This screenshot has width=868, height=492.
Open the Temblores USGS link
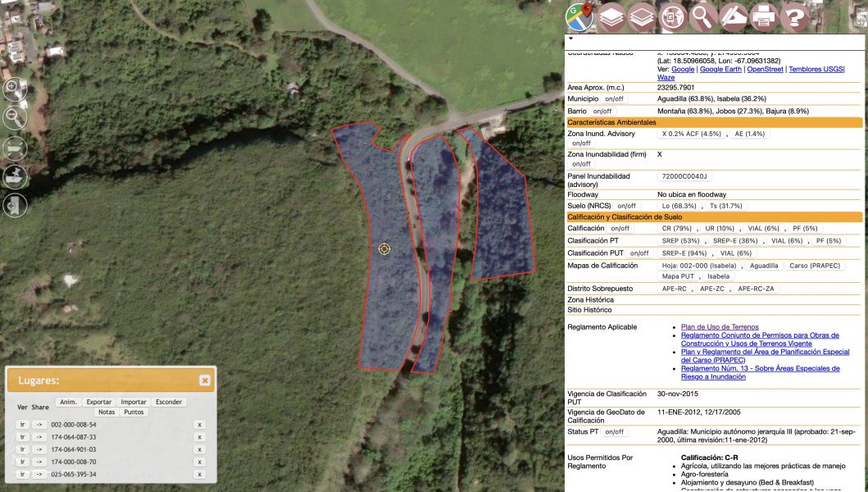816,70
